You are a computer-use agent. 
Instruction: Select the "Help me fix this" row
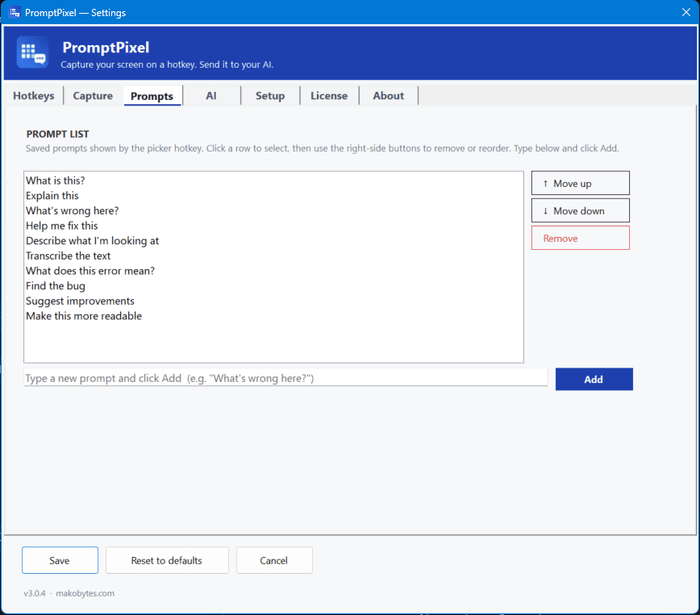coord(273,226)
